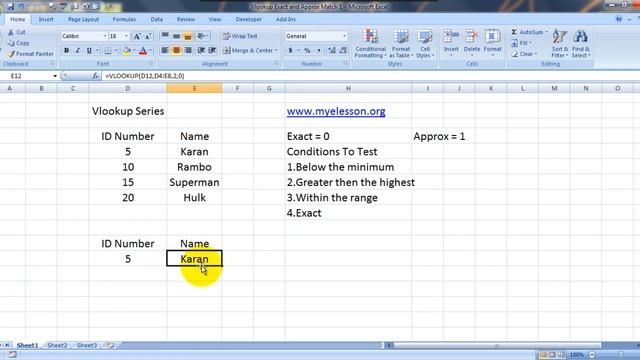
Task: Open the Fill menu
Action: coord(522,43)
